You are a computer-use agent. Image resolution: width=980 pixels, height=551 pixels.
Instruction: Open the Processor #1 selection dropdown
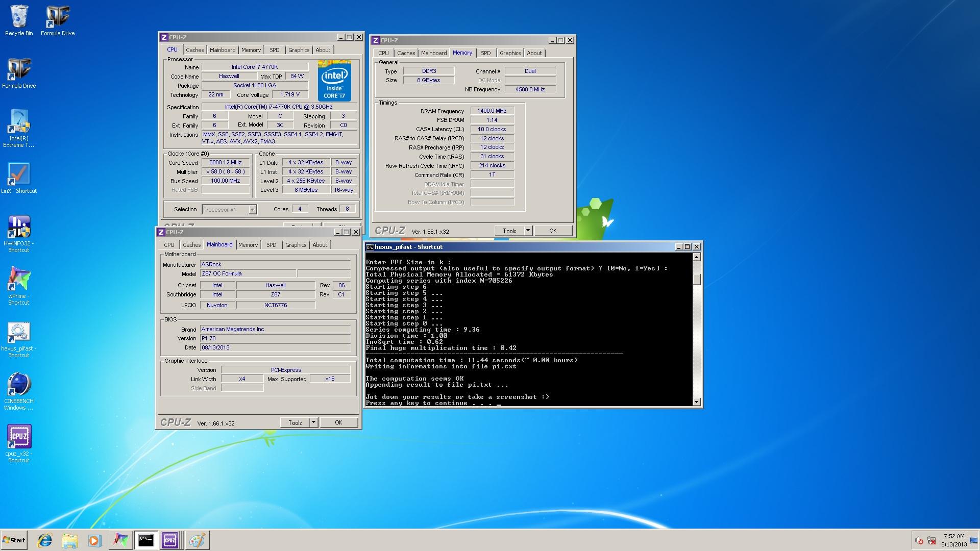tap(252, 210)
